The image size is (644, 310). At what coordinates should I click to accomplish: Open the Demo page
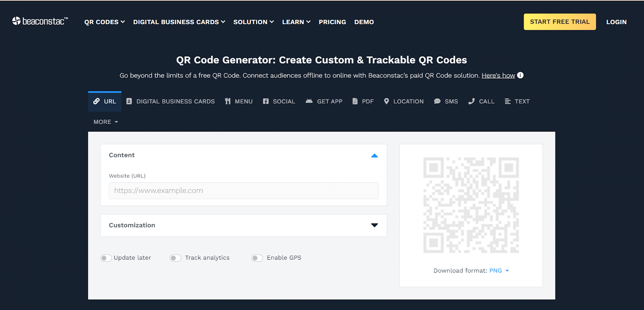[364, 22]
